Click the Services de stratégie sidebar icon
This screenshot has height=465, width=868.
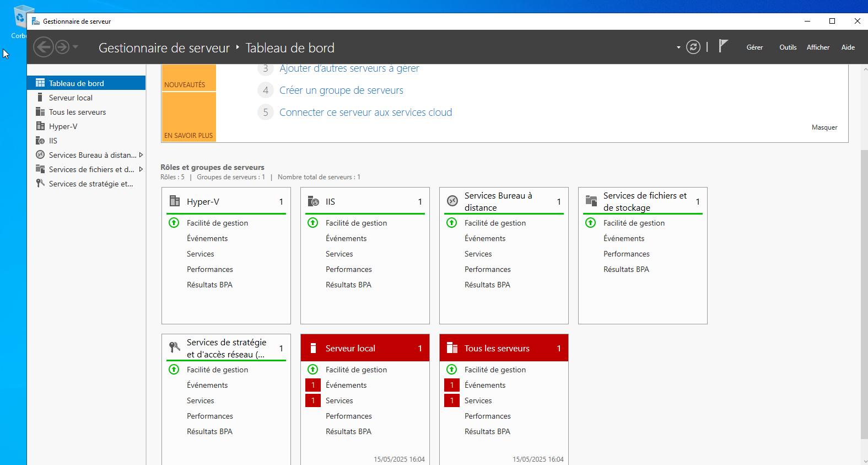point(40,183)
